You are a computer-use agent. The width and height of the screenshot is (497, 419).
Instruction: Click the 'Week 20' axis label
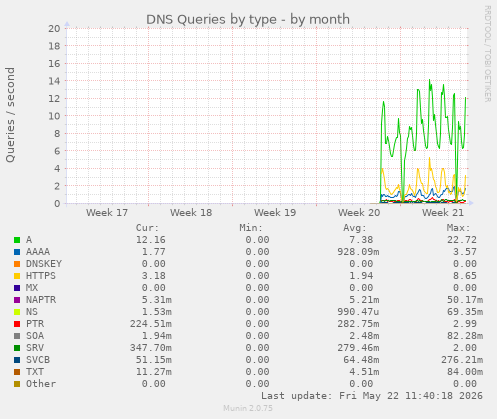click(359, 213)
